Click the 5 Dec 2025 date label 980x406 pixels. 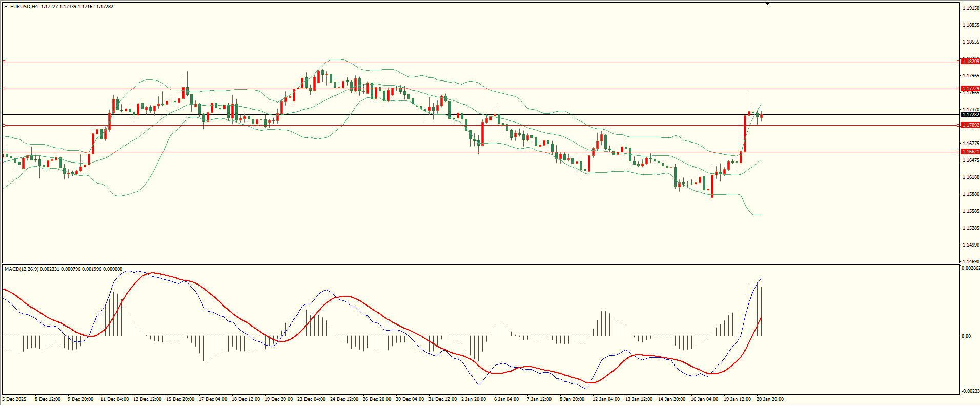click(x=14, y=399)
